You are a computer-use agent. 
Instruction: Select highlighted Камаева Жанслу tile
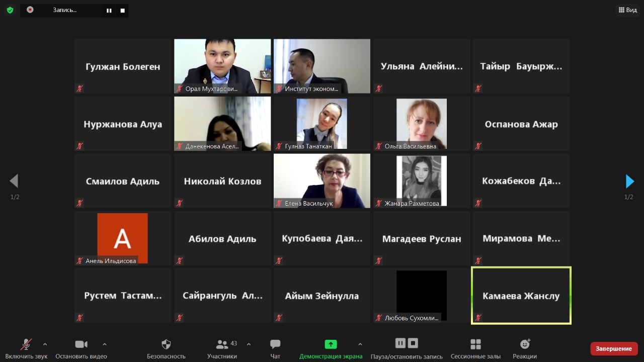click(x=521, y=296)
